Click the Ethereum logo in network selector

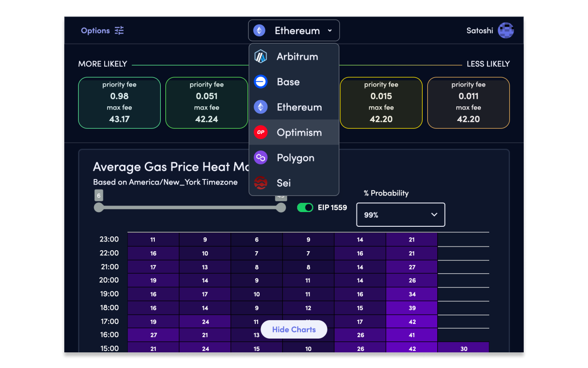(x=260, y=30)
